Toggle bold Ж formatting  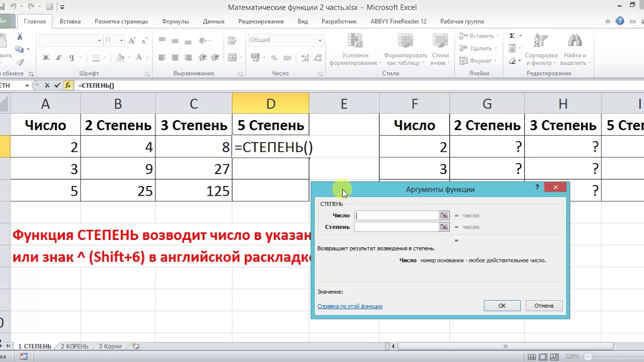[x=46, y=58]
